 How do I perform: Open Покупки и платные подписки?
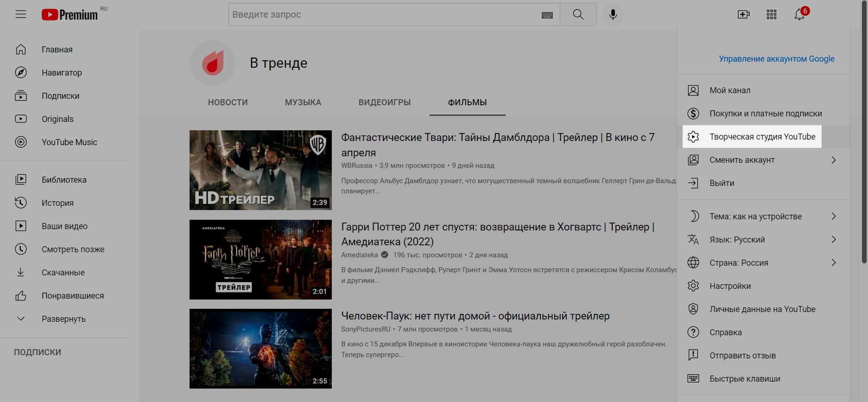click(x=763, y=114)
